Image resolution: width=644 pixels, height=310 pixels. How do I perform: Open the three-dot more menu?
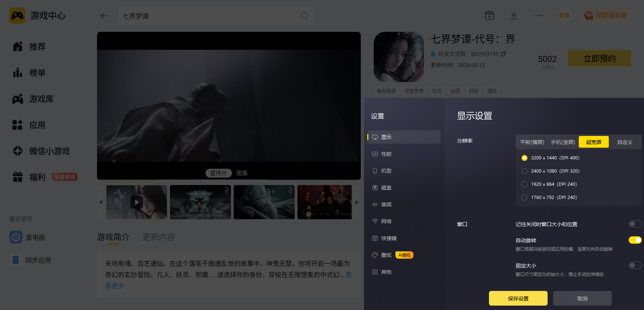click(539, 15)
